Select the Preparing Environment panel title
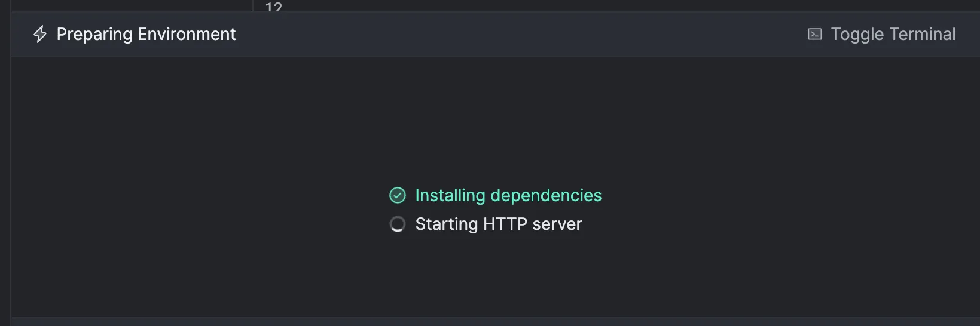 [146, 34]
